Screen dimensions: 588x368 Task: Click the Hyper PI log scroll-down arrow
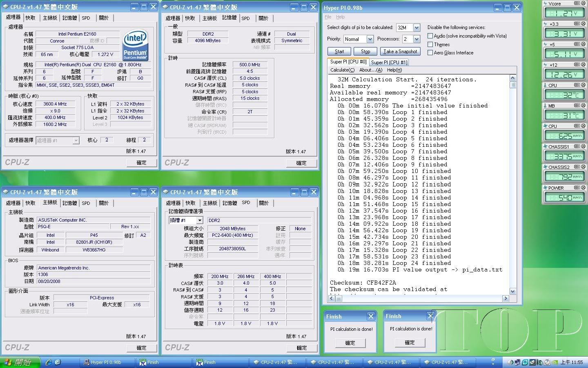click(513, 292)
